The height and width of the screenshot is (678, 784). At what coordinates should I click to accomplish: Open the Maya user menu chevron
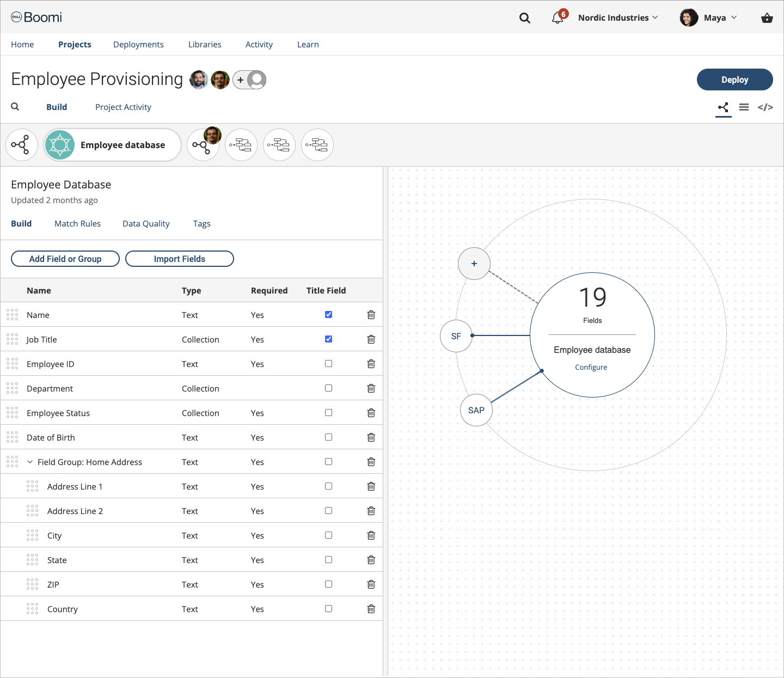734,17
